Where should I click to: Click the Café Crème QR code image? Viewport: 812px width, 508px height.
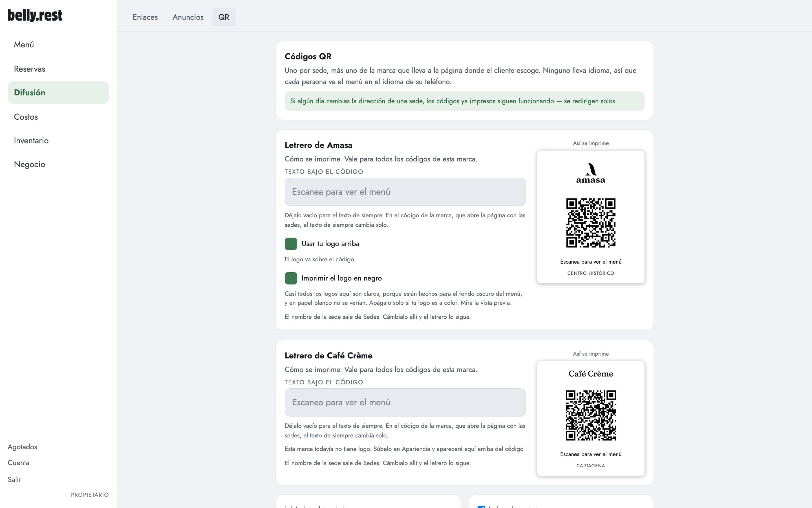click(591, 415)
